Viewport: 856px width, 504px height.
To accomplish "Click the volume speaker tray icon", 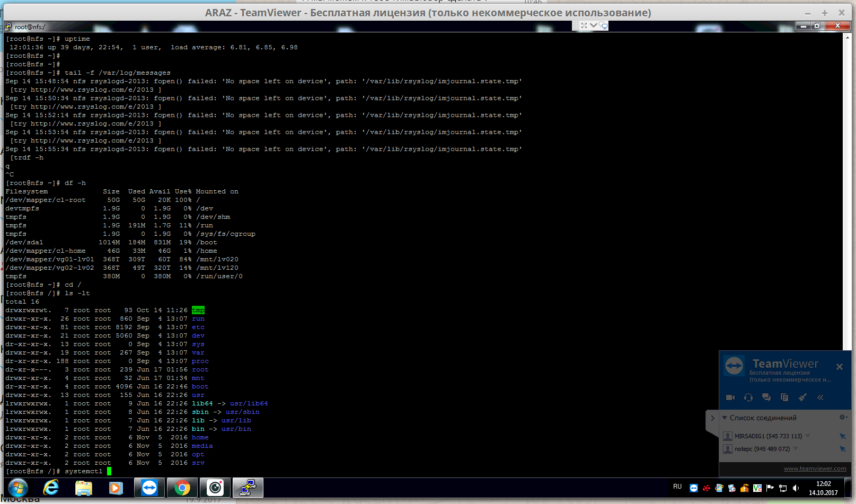I will 796,488.
